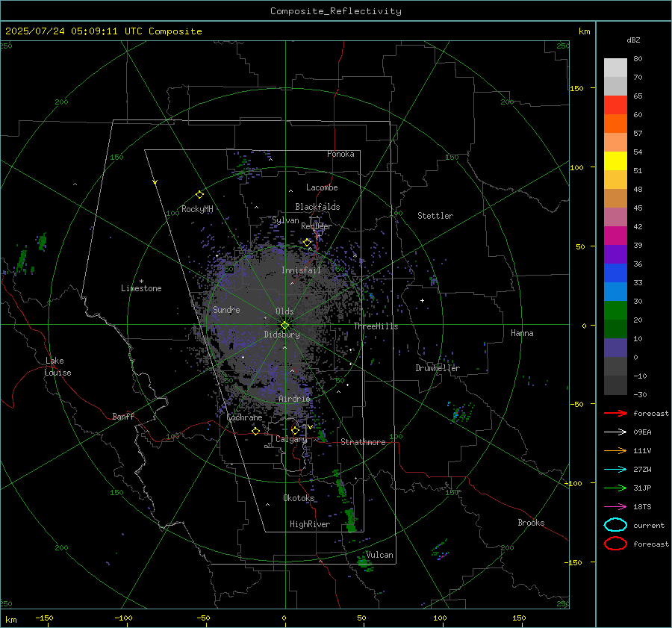The image size is (672, 628).
Task: Click the yellow diamond marker below Cochrane
Action: (256, 431)
